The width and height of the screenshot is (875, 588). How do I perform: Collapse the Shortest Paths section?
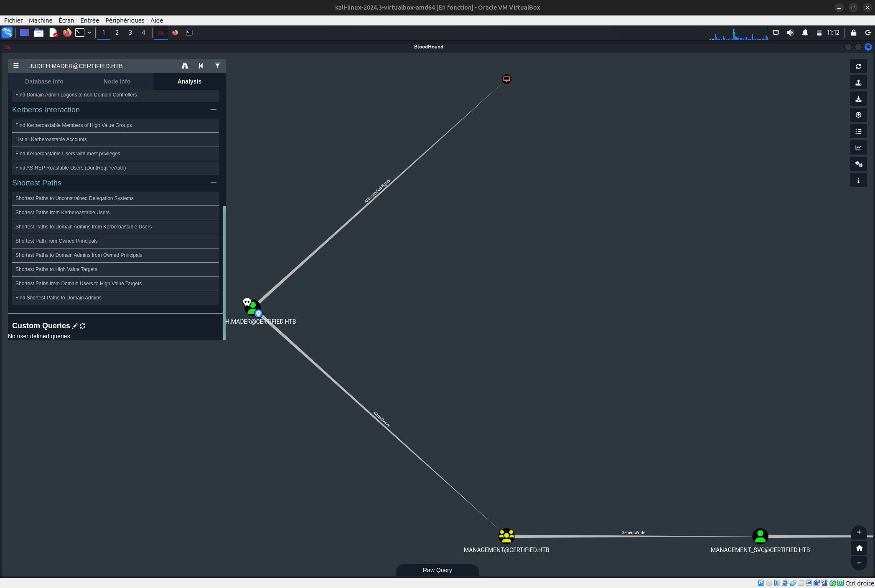pos(214,183)
